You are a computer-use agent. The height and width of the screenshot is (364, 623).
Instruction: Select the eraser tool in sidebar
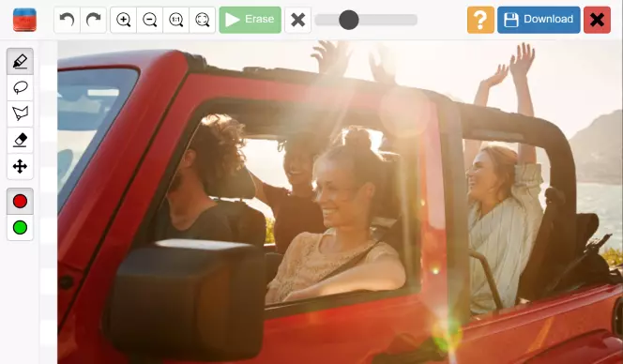[x=20, y=140]
